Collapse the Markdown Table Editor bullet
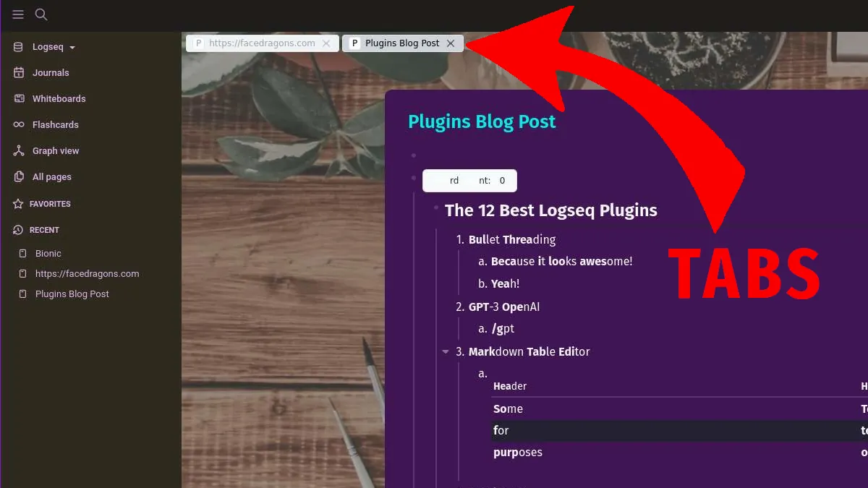 [x=446, y=352]
